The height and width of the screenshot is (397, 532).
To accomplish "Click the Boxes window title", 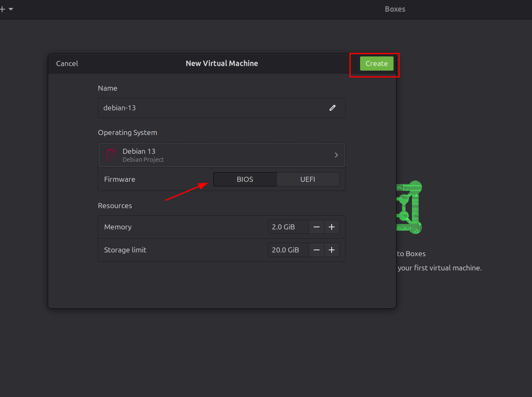I will pyautogui.click(x=395, y=9).
